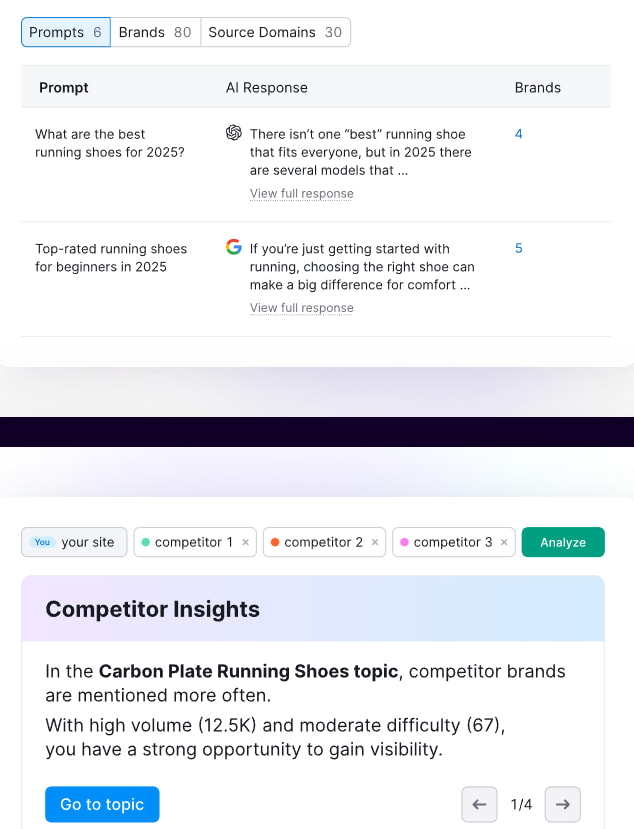View full response for best running shoes
634x829 pixels.
pos(301,194)
